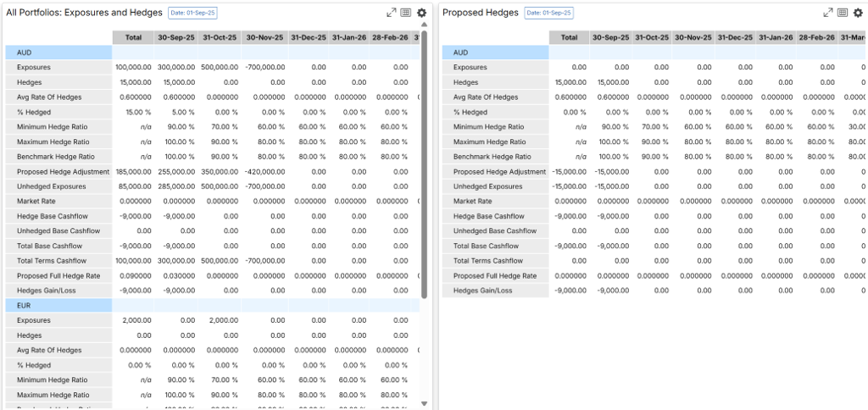Click AUD Unhedged Exposures label in All Portfolios

tap(50, 186)
